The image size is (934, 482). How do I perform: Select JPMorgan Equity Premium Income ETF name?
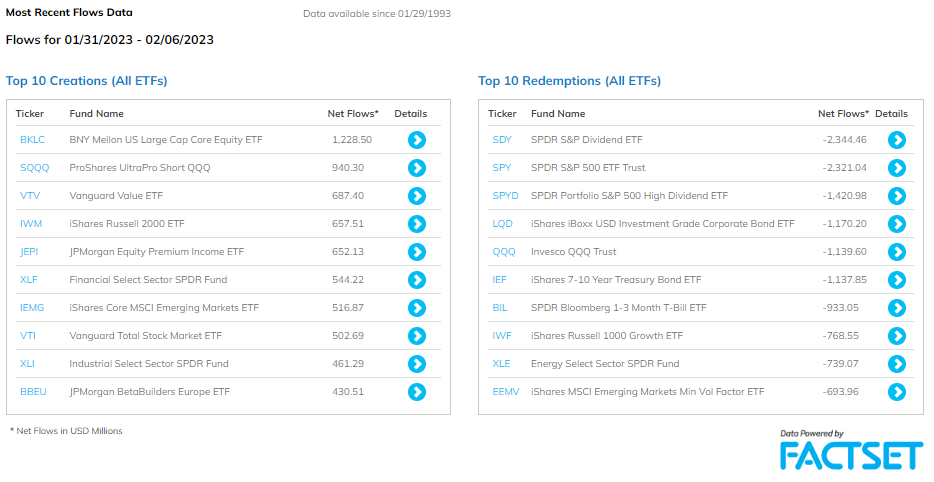point(157,252)
